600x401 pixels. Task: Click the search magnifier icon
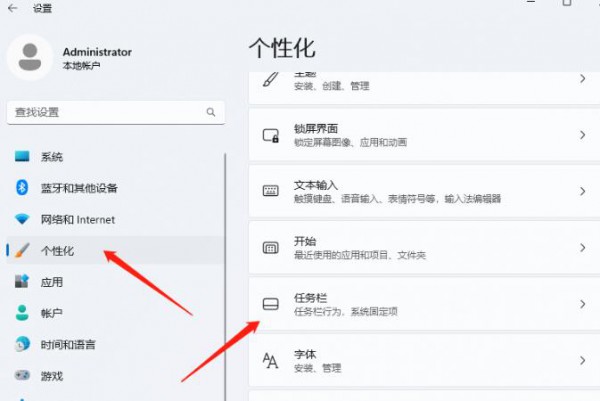[x=210, y=113]
